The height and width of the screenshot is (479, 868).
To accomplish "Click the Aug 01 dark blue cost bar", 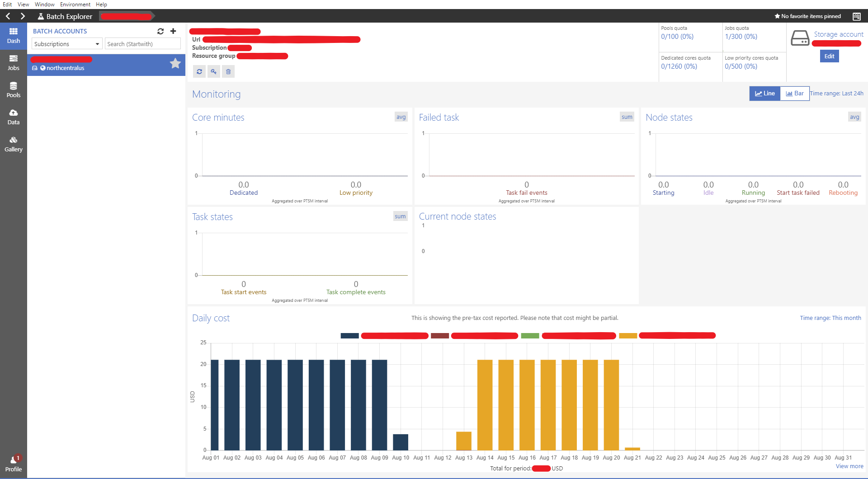I will (x=214, y=405).
